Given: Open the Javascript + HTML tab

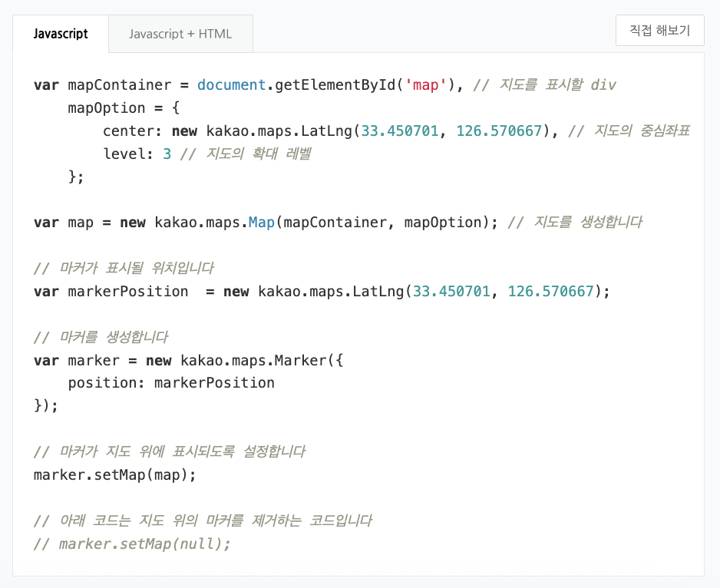Looking at the screenshot, I should 180,34.
